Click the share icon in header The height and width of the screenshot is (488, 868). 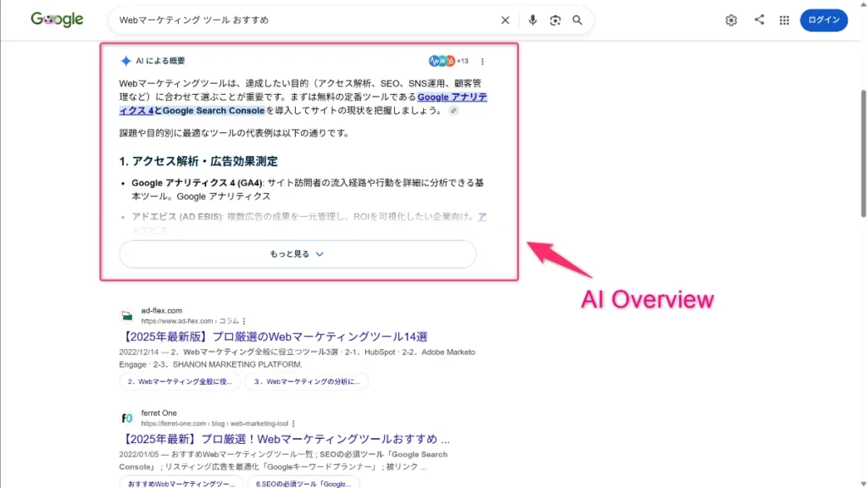pos(759,20)
